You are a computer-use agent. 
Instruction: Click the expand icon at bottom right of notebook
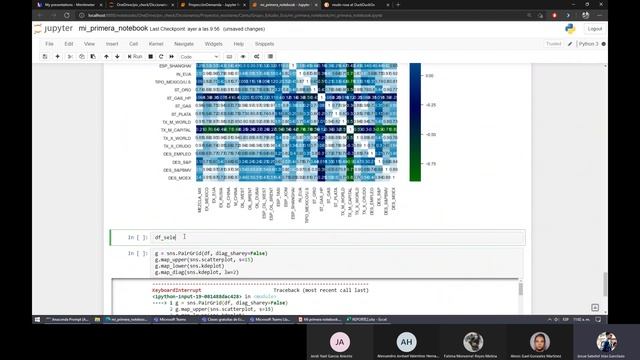click(x=595, y=307)
